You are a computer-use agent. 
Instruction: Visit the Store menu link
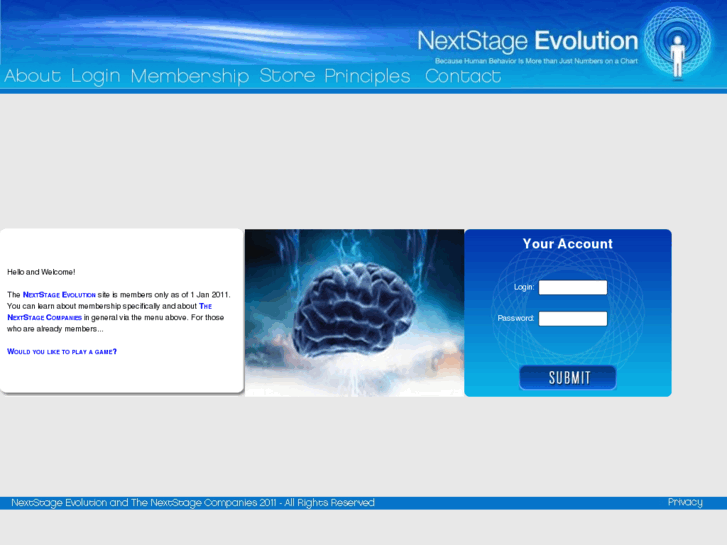click(x=287, y=76)
